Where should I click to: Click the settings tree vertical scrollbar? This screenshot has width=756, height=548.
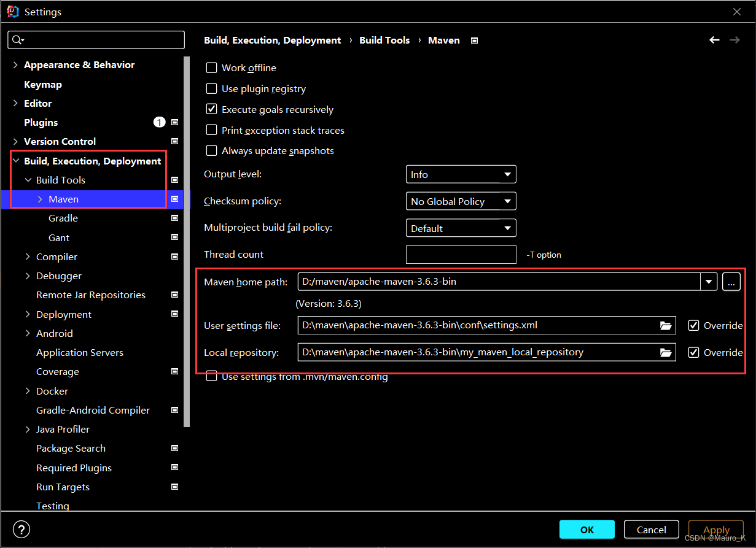187,241
